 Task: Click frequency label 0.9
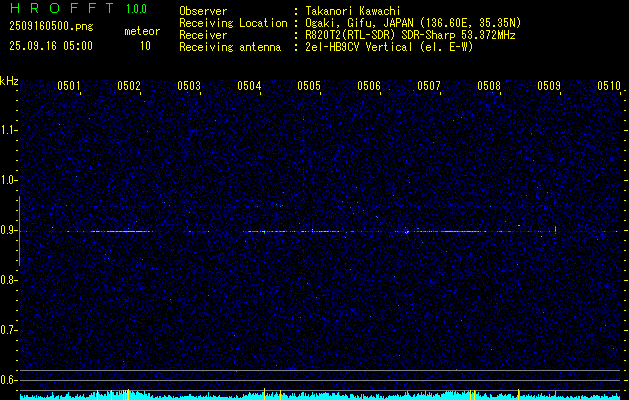click(x=8, y=230)
